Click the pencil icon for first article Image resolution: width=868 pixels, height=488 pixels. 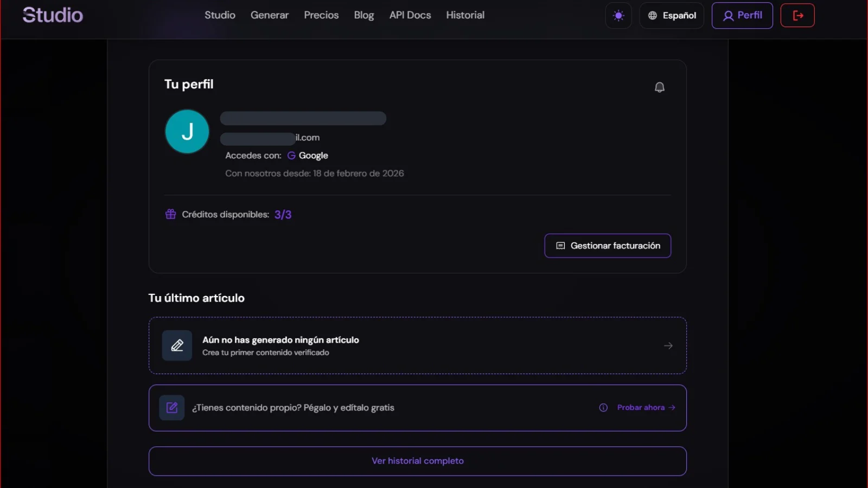[x=177, y=345]
